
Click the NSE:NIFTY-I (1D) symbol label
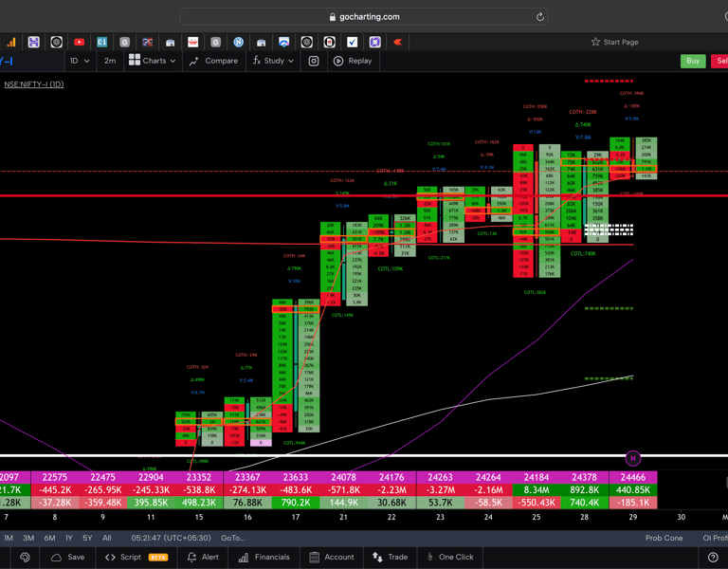pos(34,84)
